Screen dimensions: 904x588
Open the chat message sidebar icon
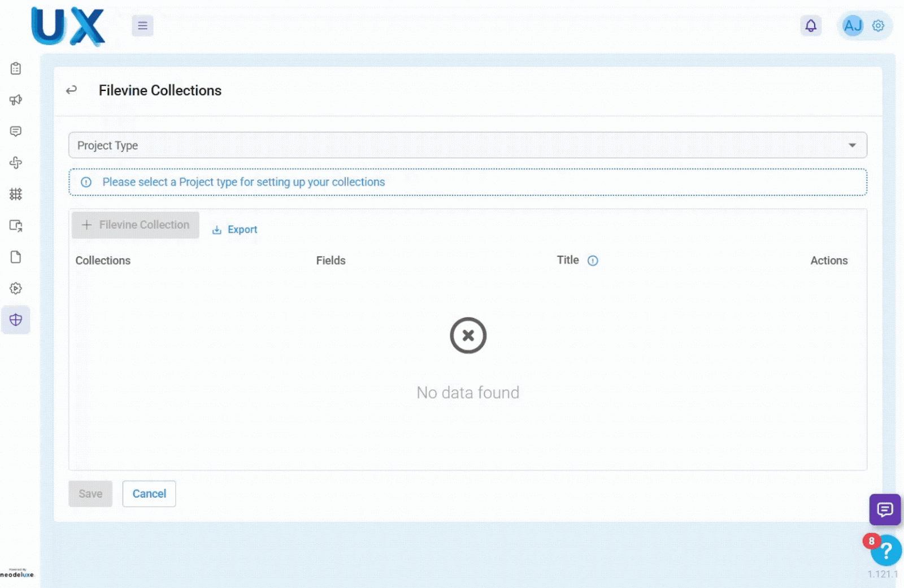(x=16, y=131)
